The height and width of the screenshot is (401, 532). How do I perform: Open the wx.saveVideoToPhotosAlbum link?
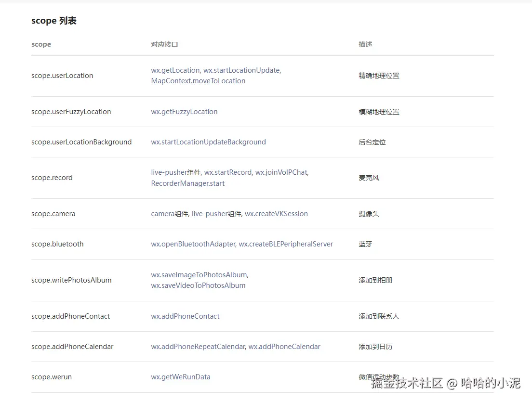pyautogui.click(x=198, y=285)
